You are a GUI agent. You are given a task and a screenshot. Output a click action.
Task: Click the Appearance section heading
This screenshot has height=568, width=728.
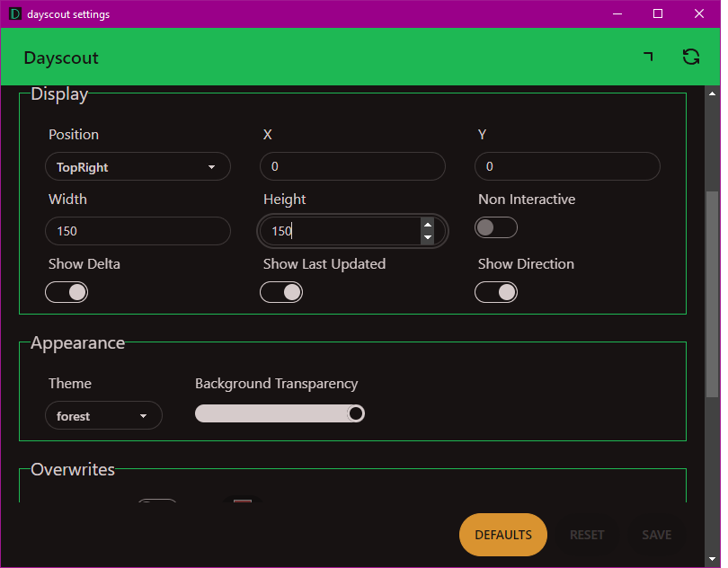[x=78, y=342]
